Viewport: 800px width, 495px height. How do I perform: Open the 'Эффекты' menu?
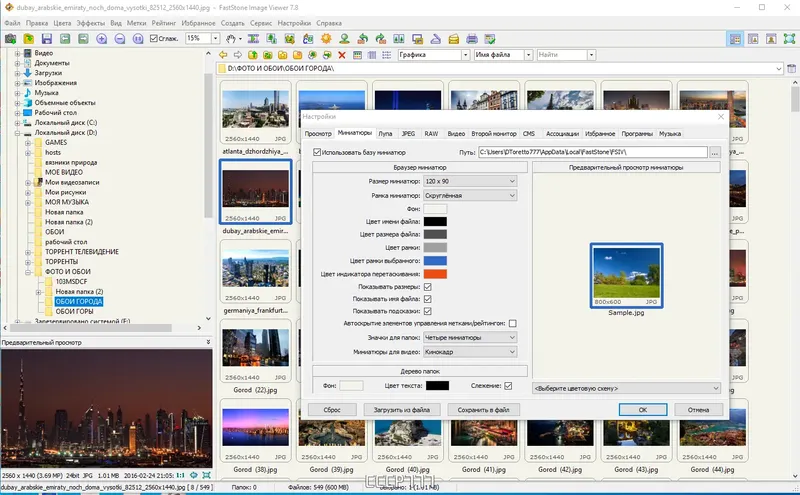click(90, 22)
